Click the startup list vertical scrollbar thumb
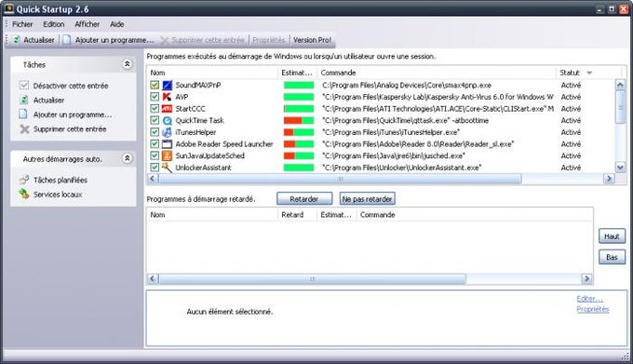Viewport: 633px width, 364px height. pos(620,107)
